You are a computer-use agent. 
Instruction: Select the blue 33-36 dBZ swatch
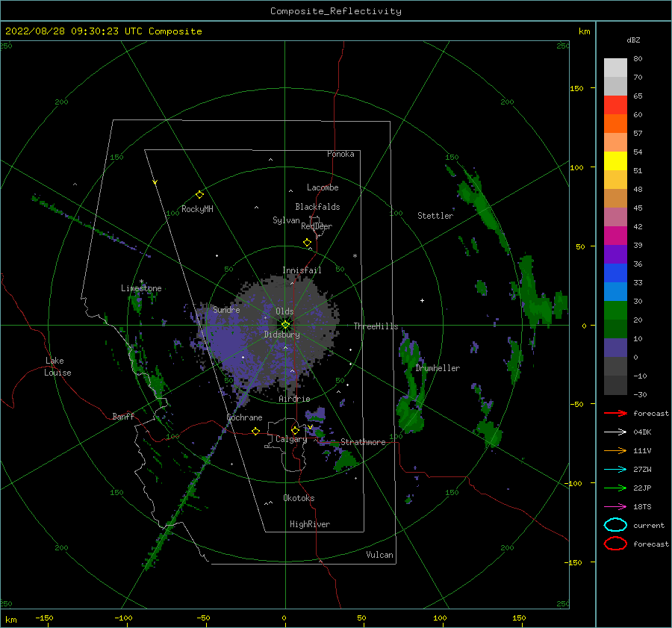tap(615, 273)
